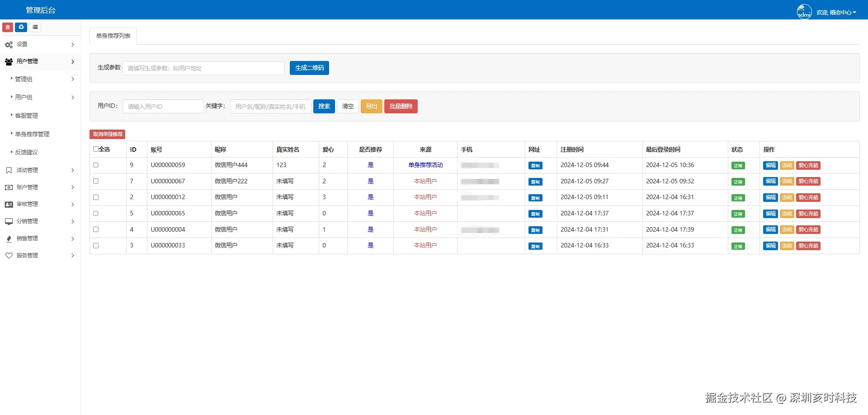Image resolution: width=868 pixels, height=415 pixels.
Task: Click the 搜索 button
Action: (324, 106)
